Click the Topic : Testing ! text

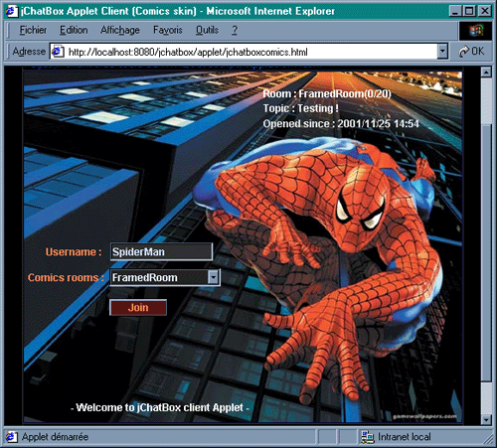pos(301,108)
